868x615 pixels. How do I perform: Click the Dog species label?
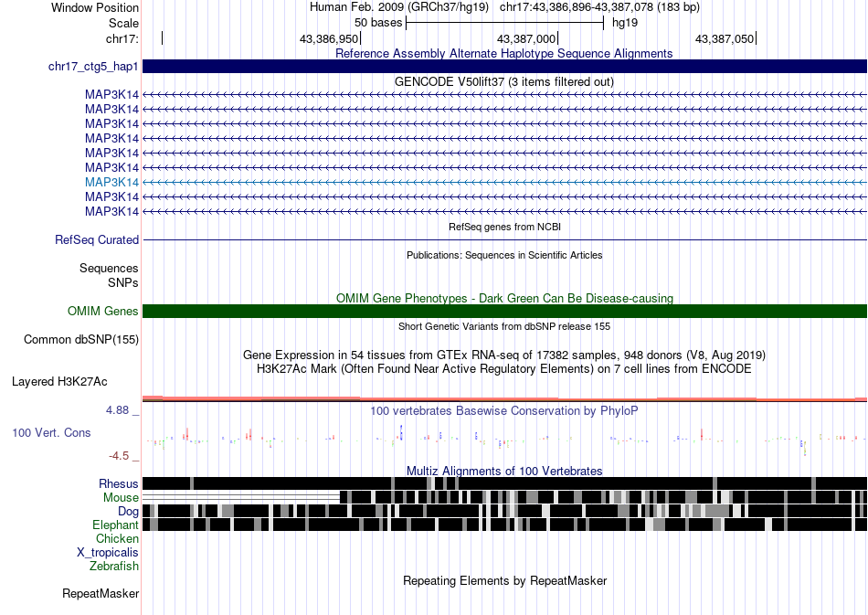(x=128, y=512)
